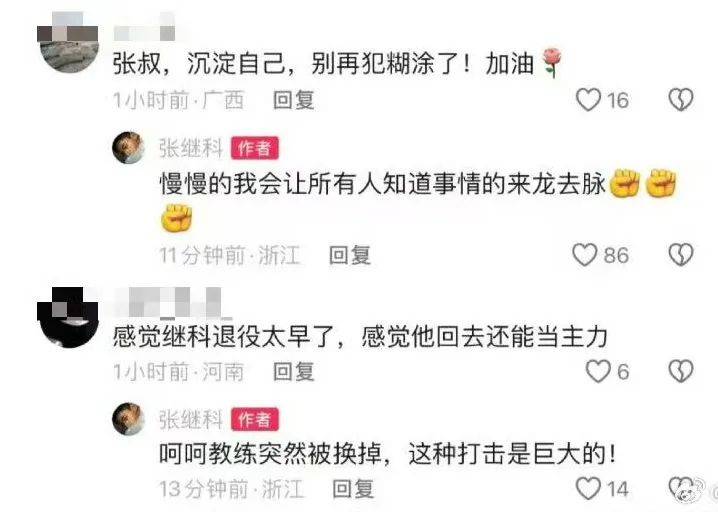Tap broken heart beside 14 likes
The height and width of the screenshot is (512, 718).
click(681, 488)
